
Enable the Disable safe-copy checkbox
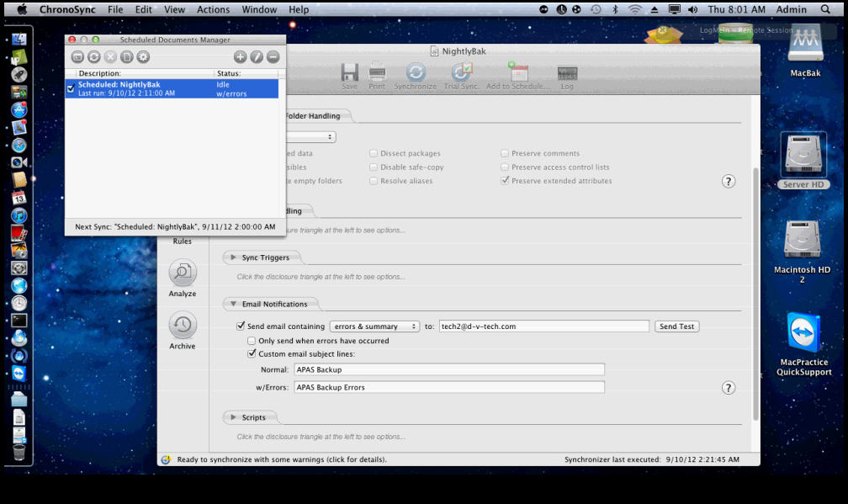tap(374, 167)
